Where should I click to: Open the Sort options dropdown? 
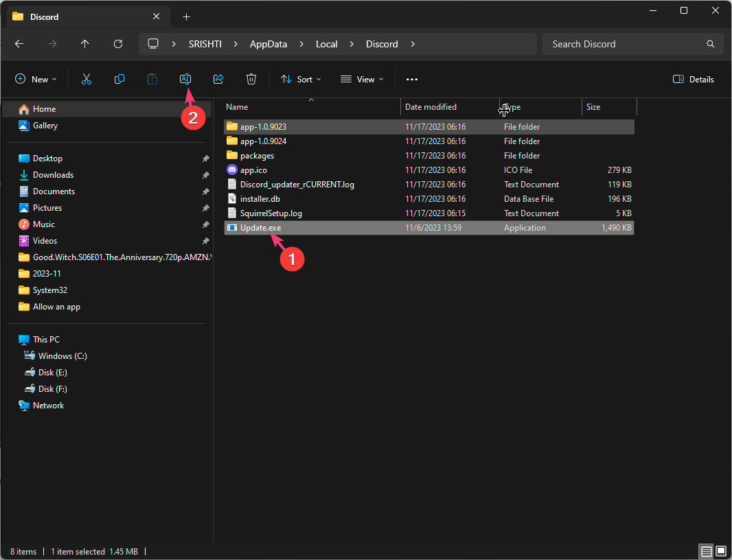tap(301, 79)
